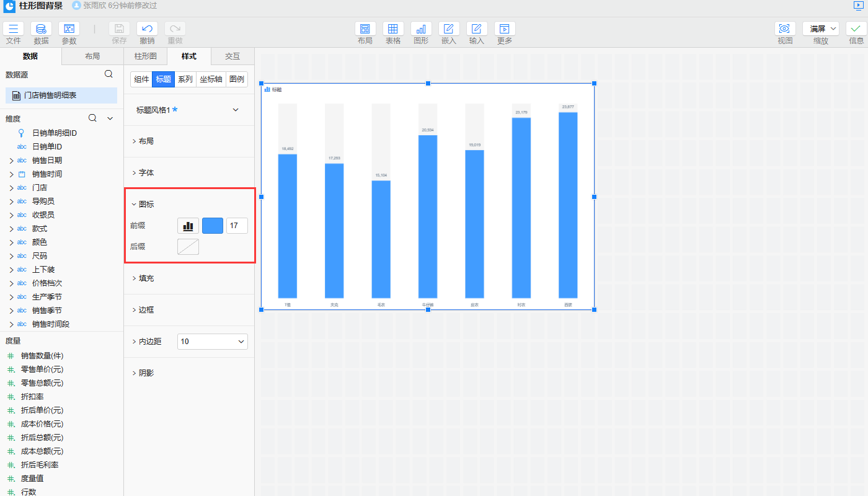The height and width of the screenshot is (496, 868).
Task: Expand the 销售日期 dimension node
Action: (11, 161)
